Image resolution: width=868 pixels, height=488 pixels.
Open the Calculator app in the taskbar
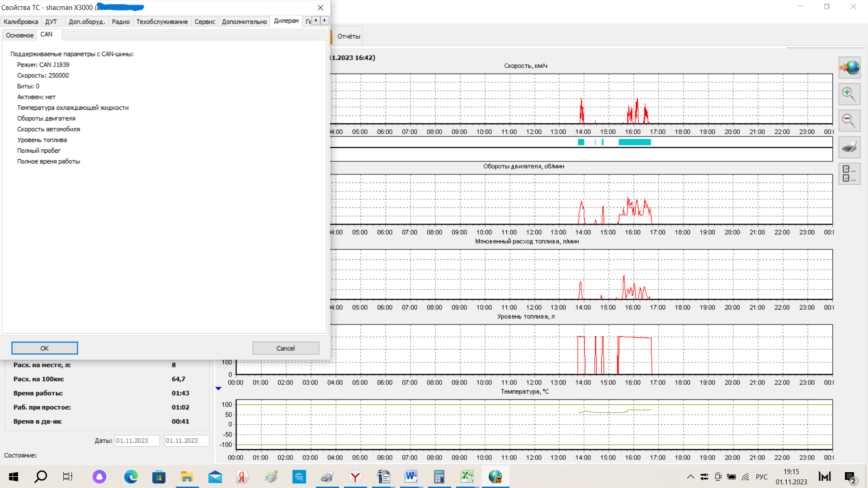pos(439,477)
